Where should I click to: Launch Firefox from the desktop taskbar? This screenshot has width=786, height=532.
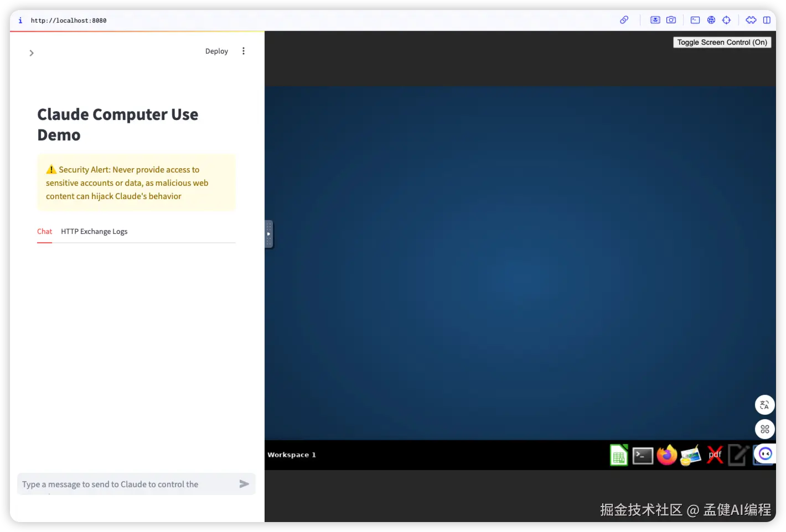(x=667, y=455)
